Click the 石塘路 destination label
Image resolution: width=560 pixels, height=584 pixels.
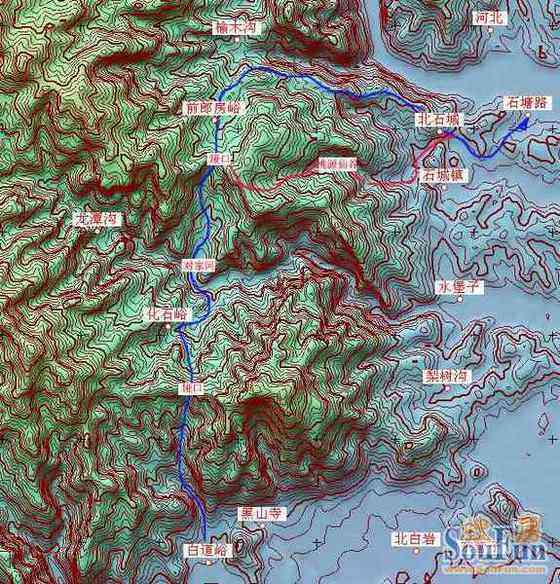click(527, 103)
